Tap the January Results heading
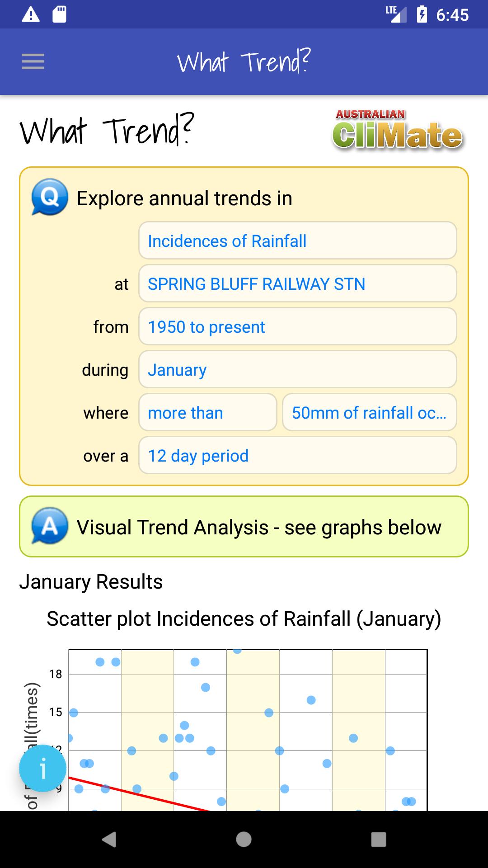The height and width of the screenshot is (868, 488). coord(91,582)
